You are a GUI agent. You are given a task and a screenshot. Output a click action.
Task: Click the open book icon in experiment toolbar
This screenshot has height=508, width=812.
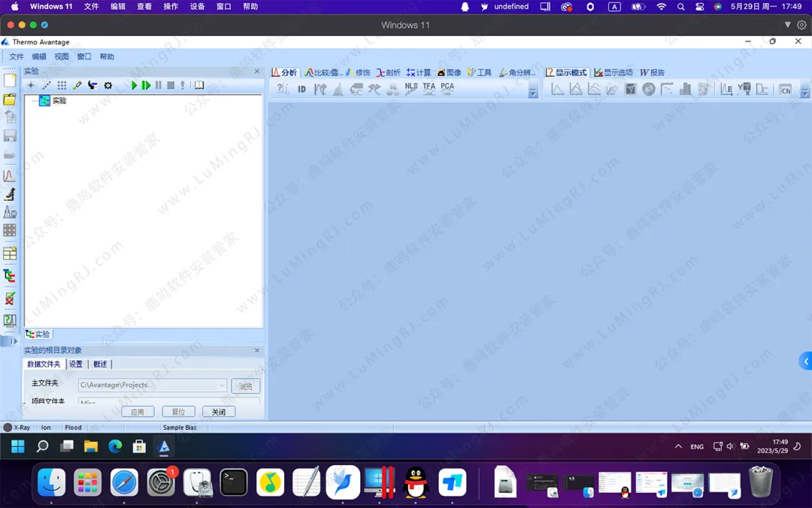click(x=199, y=86)
